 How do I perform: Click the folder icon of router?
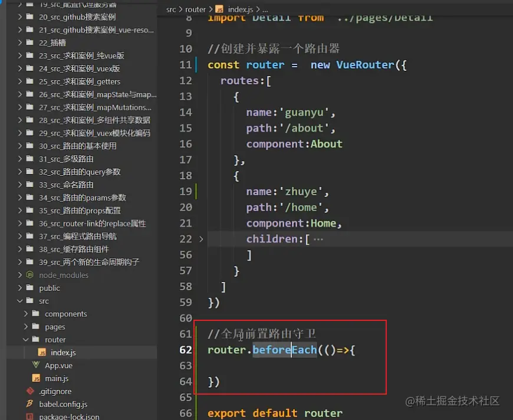point(35,339)
